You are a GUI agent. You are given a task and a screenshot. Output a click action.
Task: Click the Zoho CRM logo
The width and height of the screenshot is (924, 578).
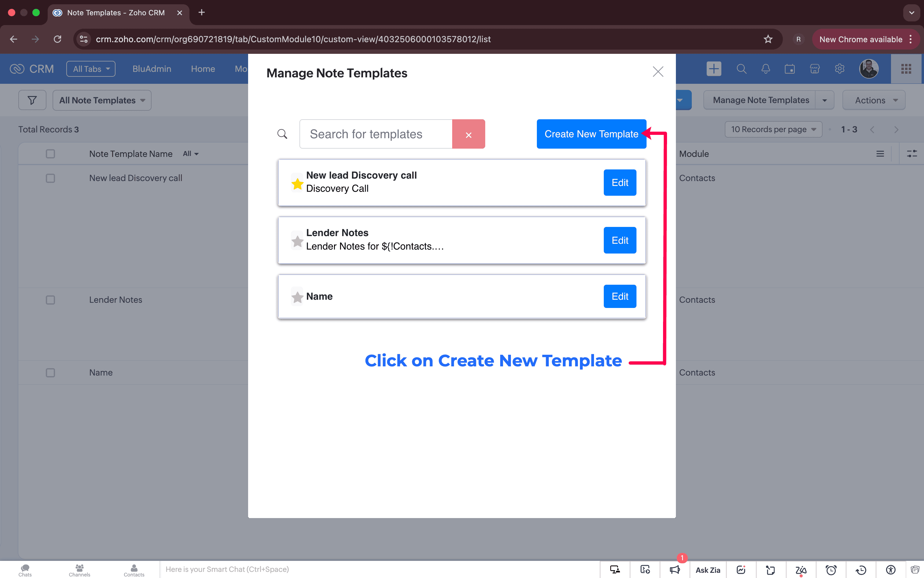tap(32, 69)
